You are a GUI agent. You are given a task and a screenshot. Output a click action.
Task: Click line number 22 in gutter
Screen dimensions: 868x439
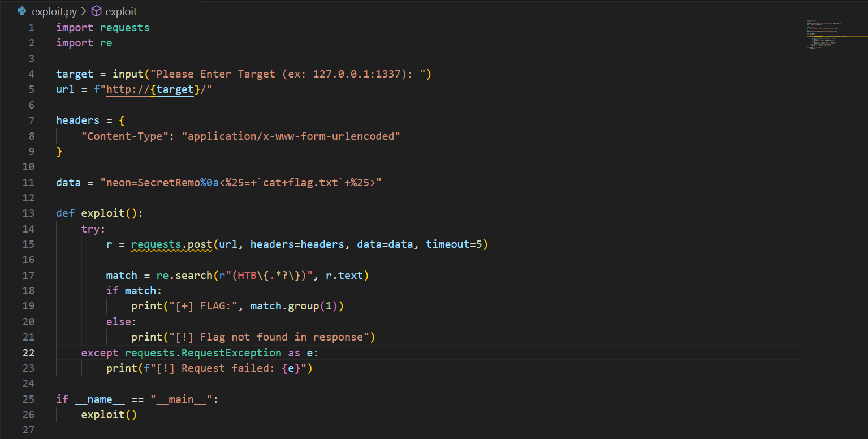pyautogui.click(x=28, y=352)
